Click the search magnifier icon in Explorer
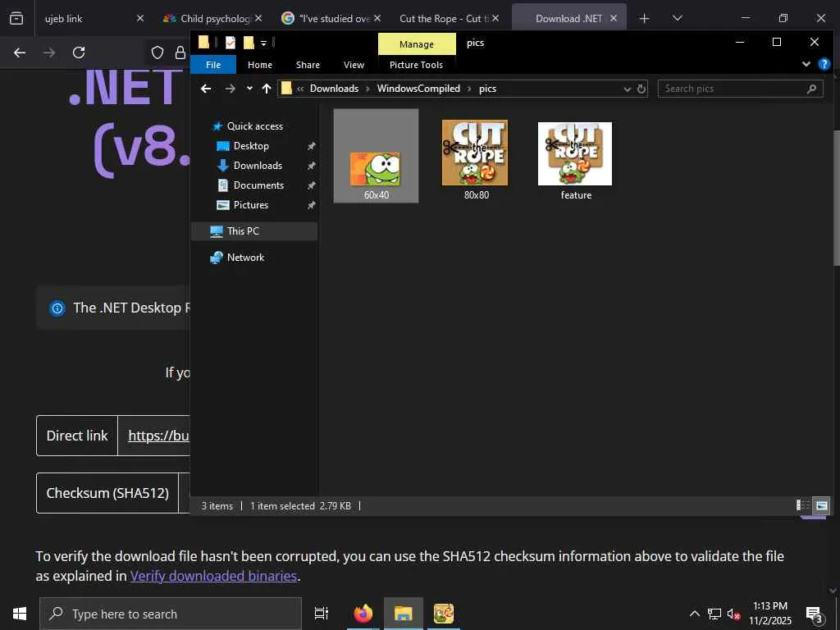Viewport: 840px width, 630px height. [x=811, y=89]
